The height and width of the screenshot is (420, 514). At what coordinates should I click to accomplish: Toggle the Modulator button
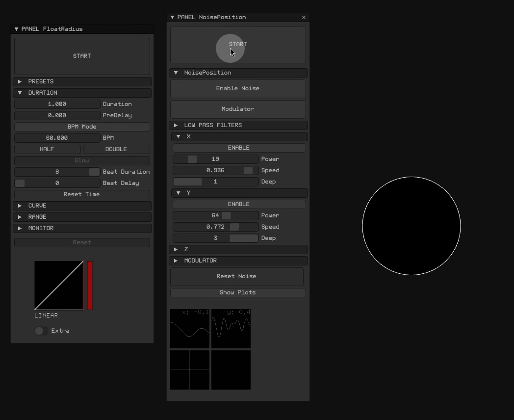(238, 109)
